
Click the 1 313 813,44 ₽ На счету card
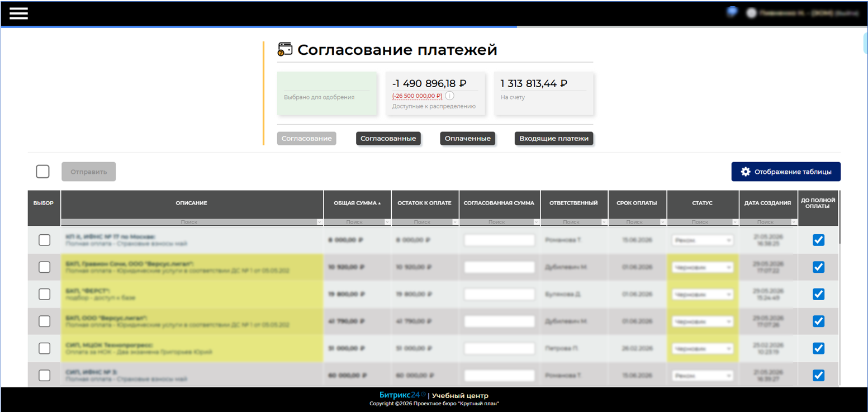point(543,93)
